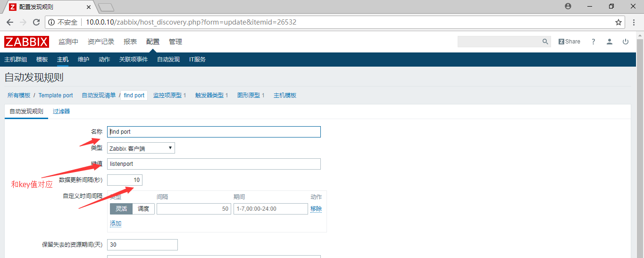Click 保留失去的资源期间 field showing 30

tap(142, 245)
